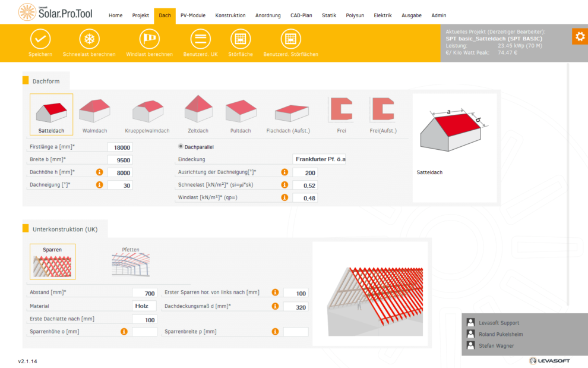Switch to the PV-Module tab
The image size is (588, 368).
pyautogui.click(x=192, y=15)
